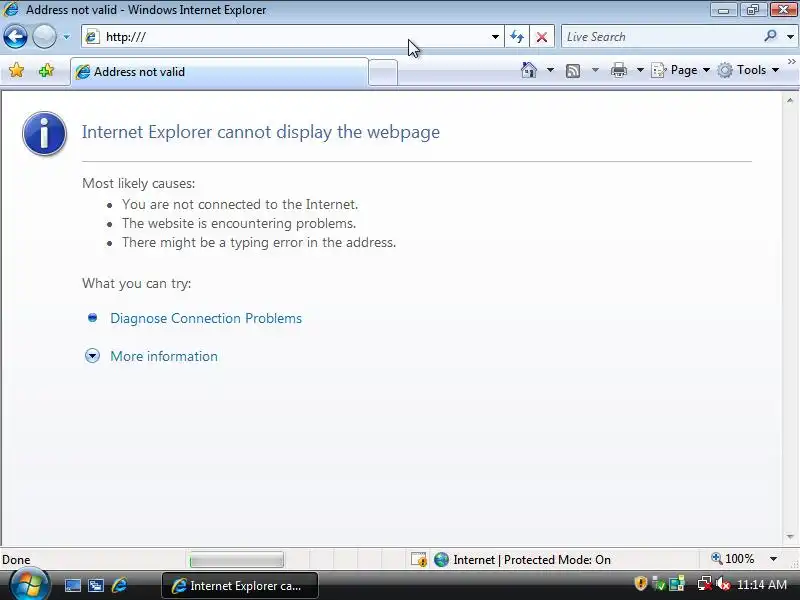Open the Page menu
800x600 pixels.
681,70
